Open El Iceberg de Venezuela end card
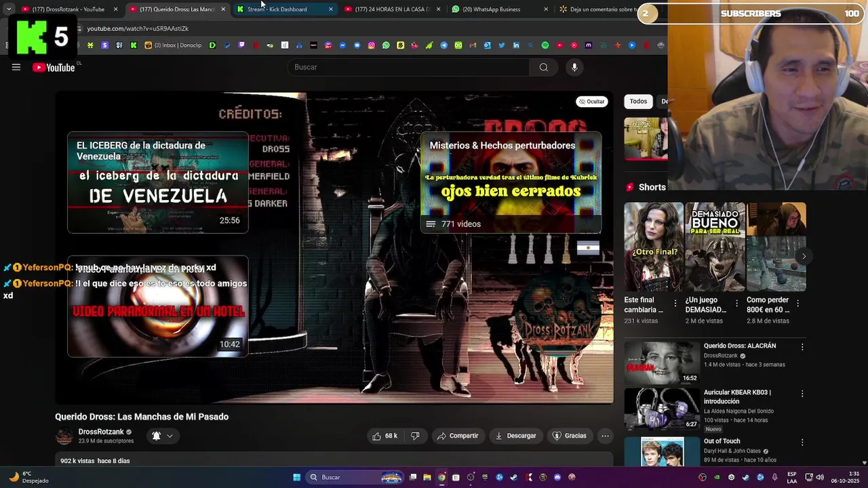Image resolution: width=868 pixels, height=488 pixels. 158,183
